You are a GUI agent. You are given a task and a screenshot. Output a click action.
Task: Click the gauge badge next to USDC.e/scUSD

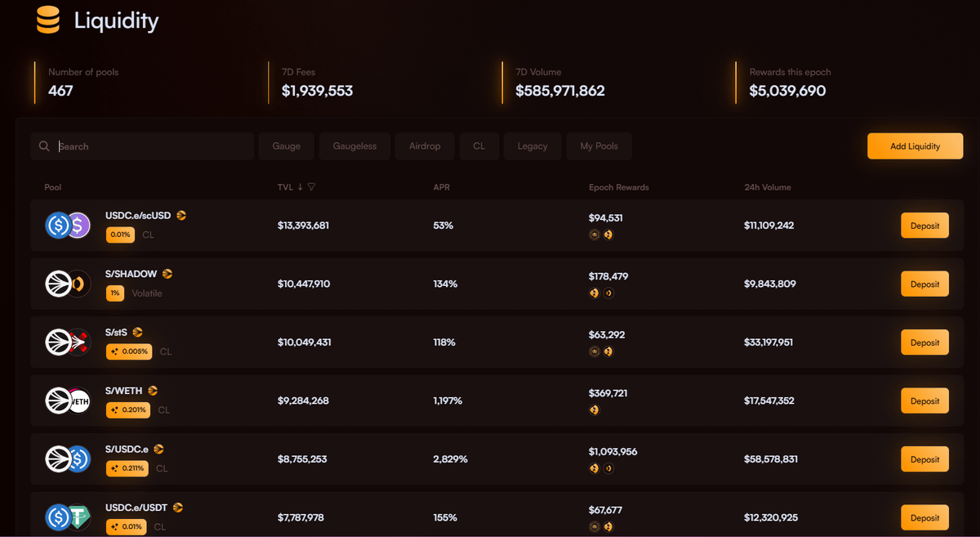click(181, 216)
